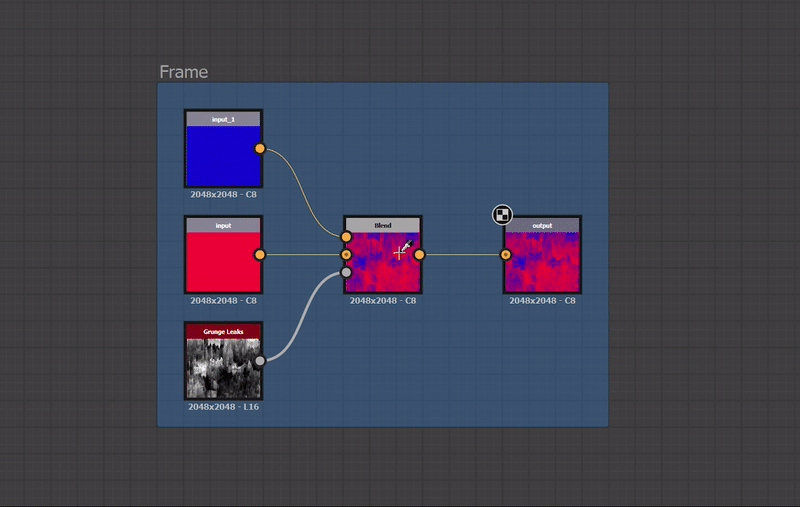Select the Grunge Leaks node thumbnail

223,367
